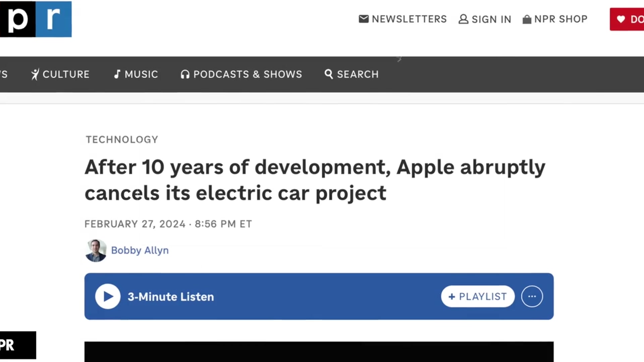Click the Sign In person icon
The height and width of the screenshot is (362, 644).
pyautogui.click(x=464, y=19)
